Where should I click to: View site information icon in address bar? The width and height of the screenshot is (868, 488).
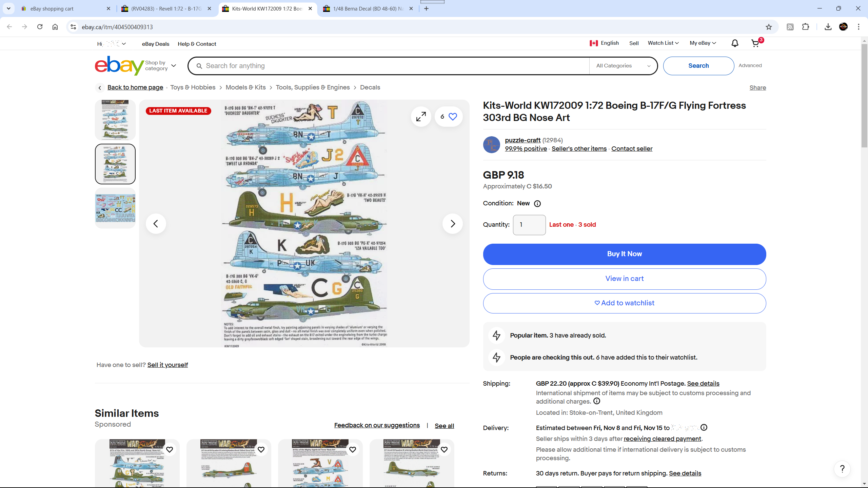(73, 27)
